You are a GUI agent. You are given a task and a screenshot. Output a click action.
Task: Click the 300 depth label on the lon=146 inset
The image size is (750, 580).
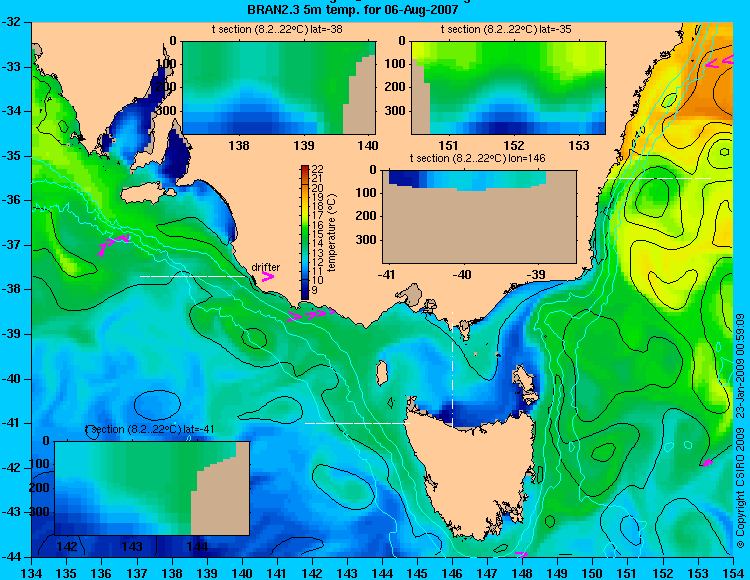pos(367,240)
